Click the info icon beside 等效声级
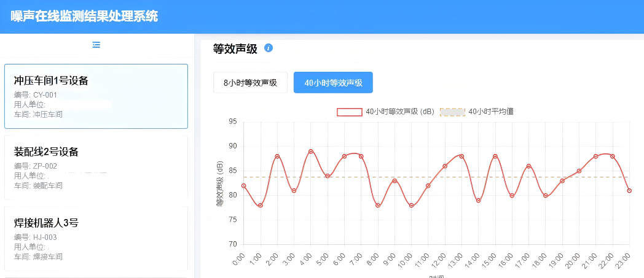Image resolution: width=644 pixels, height=278 pixels. pos(269,48)
